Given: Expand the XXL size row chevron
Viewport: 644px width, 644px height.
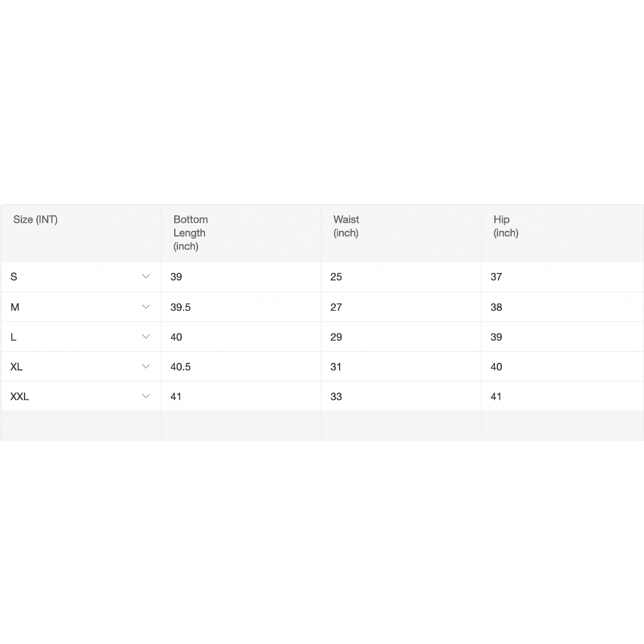Looking at the screenshot, I should (146, 396).
